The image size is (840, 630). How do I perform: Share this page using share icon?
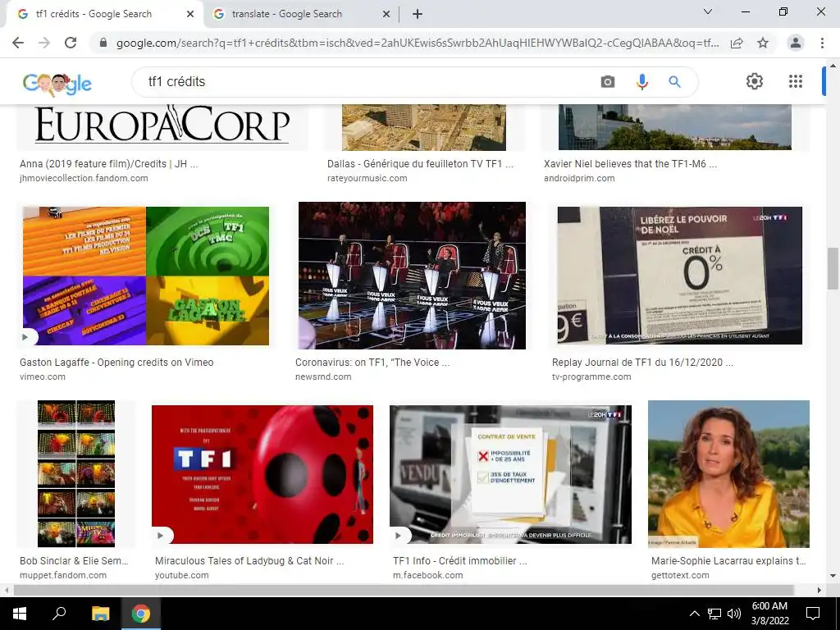(x=737, y=43)
